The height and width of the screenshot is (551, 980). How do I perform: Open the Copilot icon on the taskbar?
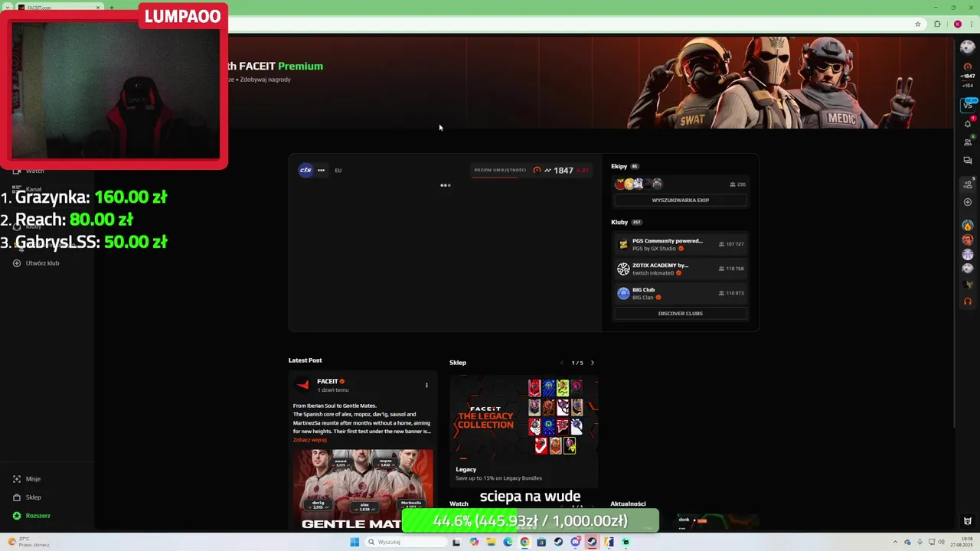pos(474,542)
